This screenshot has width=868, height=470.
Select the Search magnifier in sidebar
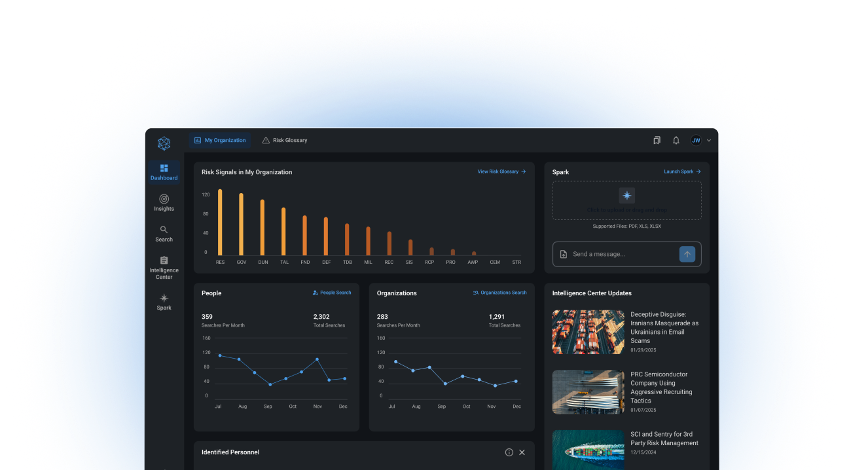click(x=164, y=230)
